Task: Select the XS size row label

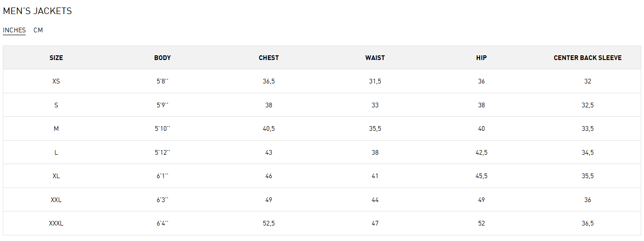Action: (56, 81)
